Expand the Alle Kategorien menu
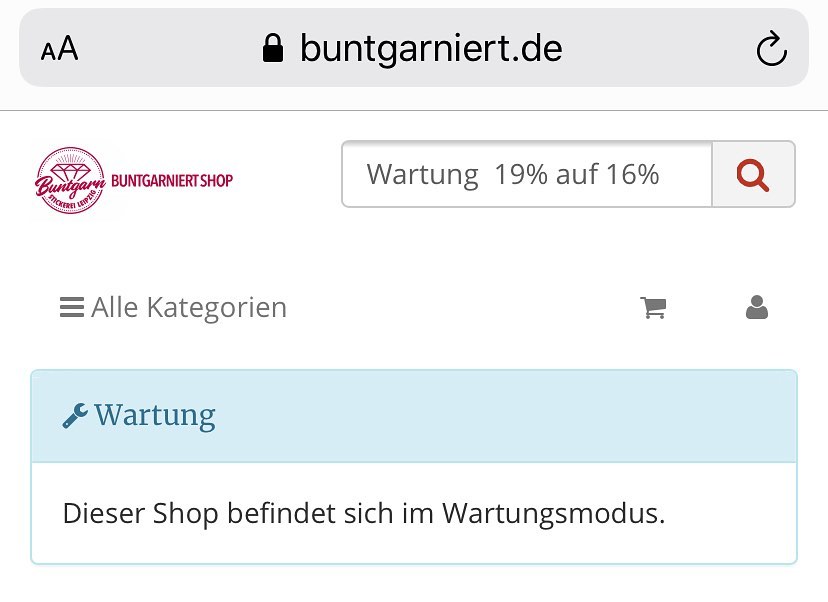Image resolution: width=828 pixels, height=602 pixels. pos(188,307)
